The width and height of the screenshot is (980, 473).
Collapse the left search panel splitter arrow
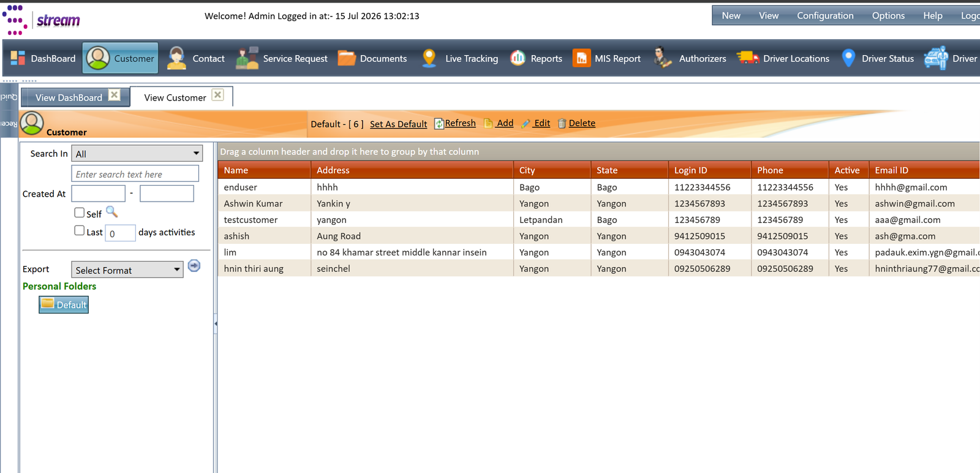click(x=216, y=324)
